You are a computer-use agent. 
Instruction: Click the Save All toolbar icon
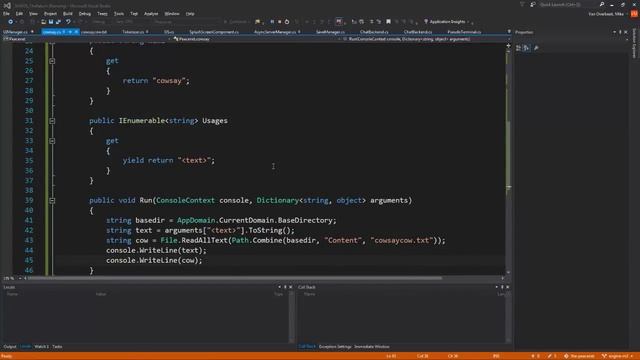click(58, 22)
